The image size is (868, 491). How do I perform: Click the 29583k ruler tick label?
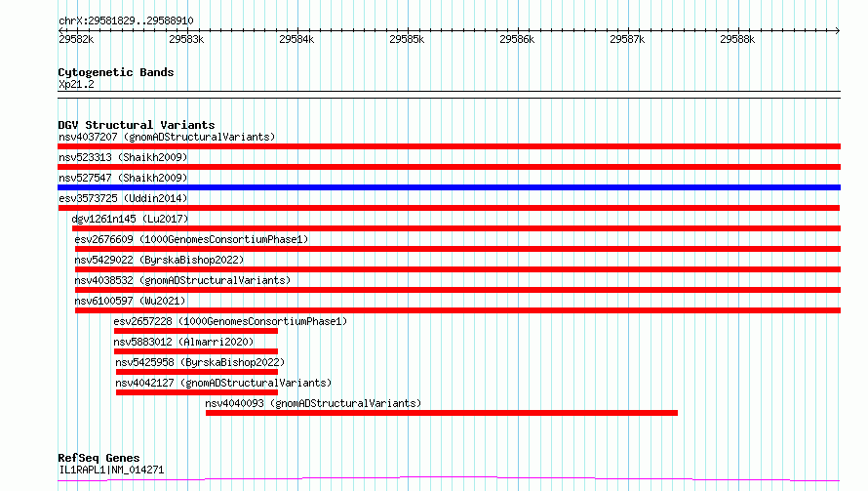[186, 39]
